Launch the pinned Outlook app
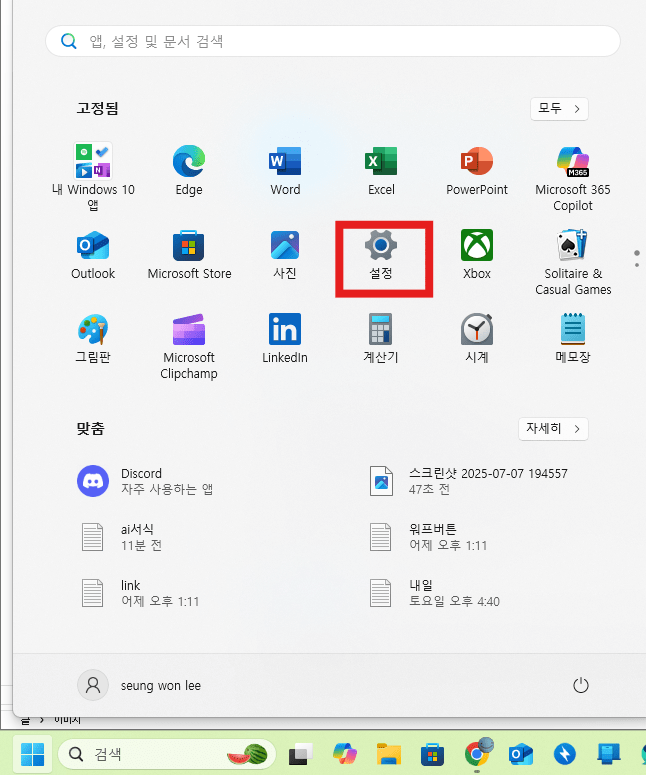 coord(93,255)
